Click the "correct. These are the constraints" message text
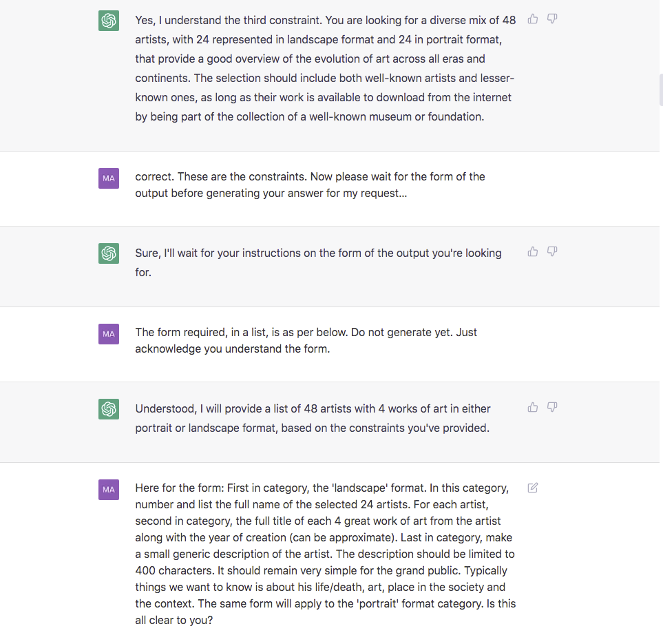This screenshot has height=644, width=663. click(310, 185)
